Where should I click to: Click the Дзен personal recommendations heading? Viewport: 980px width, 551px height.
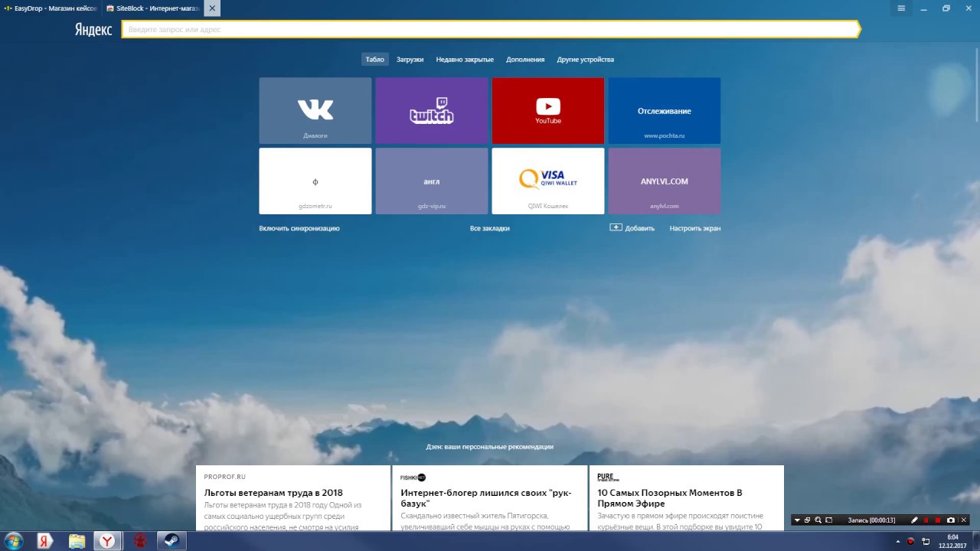click(x=490, y=446)
